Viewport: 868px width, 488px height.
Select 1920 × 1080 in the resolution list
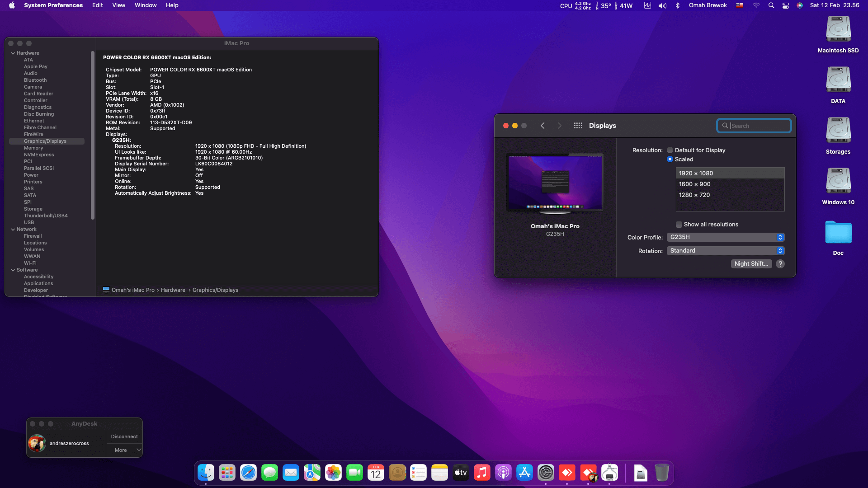(730, 173)
